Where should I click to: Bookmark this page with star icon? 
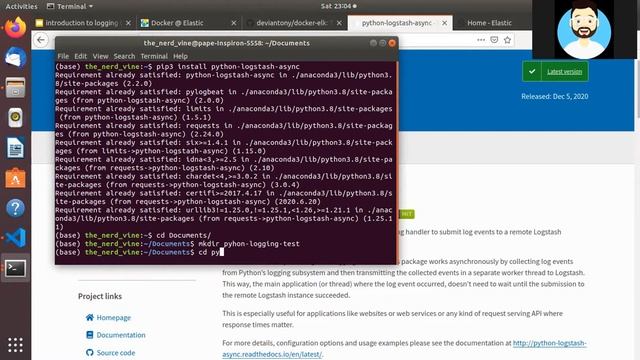pos(507,40)
